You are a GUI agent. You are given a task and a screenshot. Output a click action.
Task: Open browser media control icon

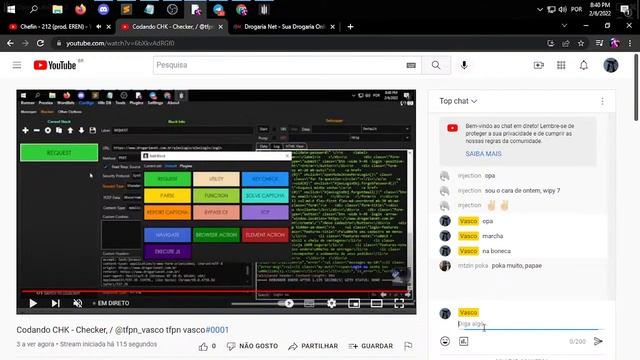[x=599, y=43]
